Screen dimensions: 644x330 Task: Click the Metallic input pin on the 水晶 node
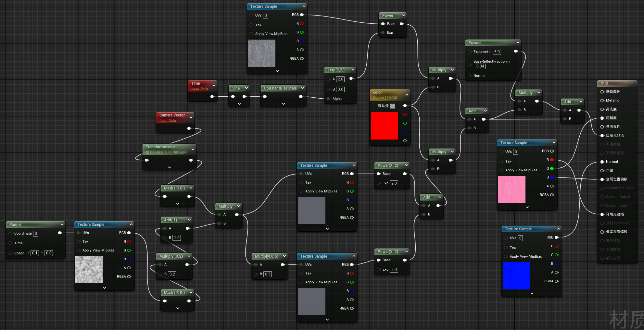point(602,101)
